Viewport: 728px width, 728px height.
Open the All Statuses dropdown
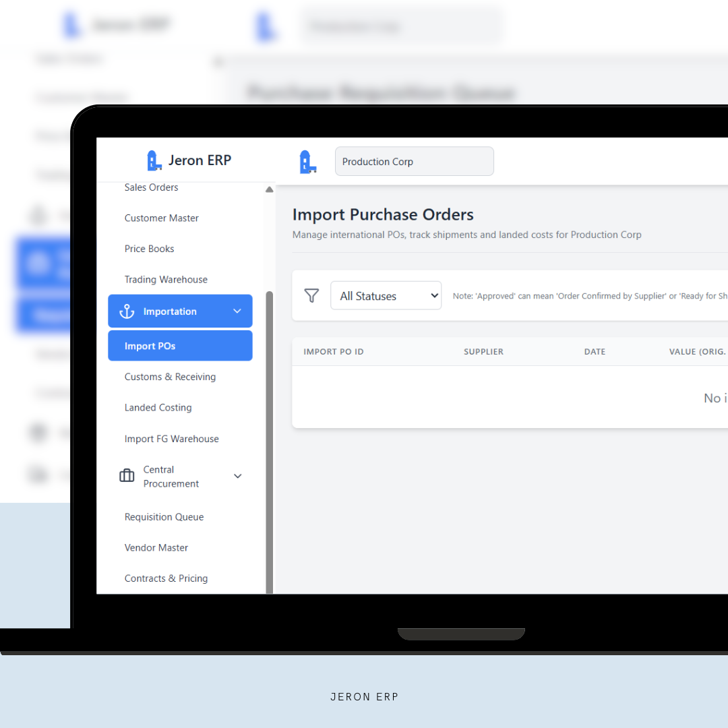[x=386, y=296]
